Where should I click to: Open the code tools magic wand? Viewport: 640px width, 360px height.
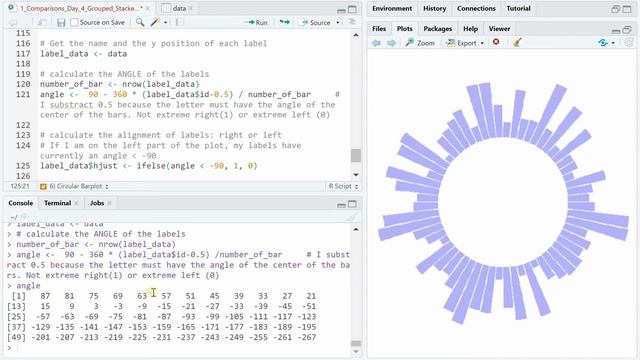[155, 22]
